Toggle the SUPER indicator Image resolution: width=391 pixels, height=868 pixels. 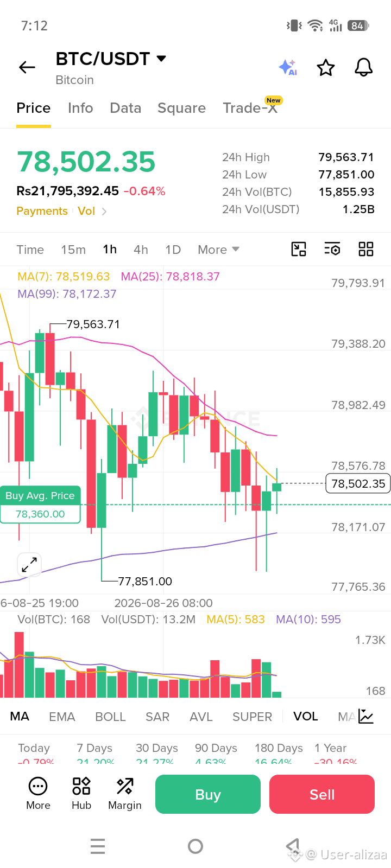pyautogui.click(x=253, y=717)
